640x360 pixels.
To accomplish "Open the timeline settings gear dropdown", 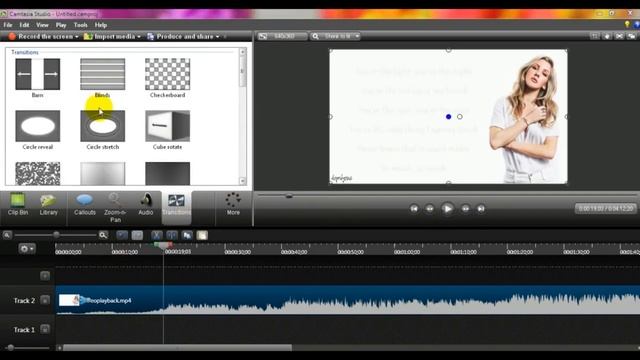I will [27, 249].
